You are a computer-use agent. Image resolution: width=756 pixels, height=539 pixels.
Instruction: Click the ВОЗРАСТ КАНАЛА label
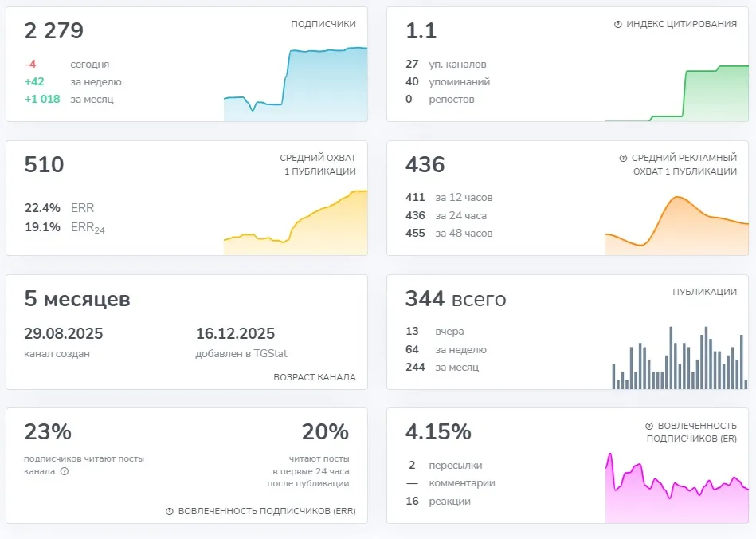(315, 377)
